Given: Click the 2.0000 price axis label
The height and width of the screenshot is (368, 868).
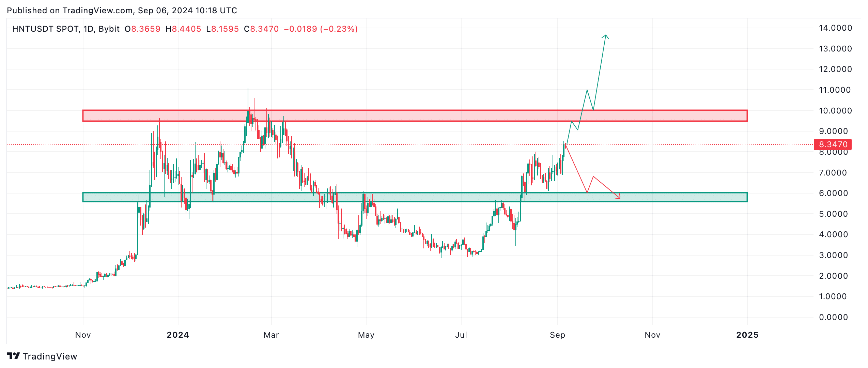Looking at the screenshot, I should click(833, 276).
